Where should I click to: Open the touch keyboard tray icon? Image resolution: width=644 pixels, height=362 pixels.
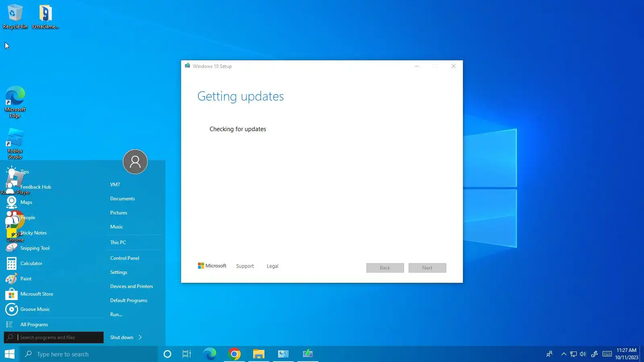(x=607, y=354)
